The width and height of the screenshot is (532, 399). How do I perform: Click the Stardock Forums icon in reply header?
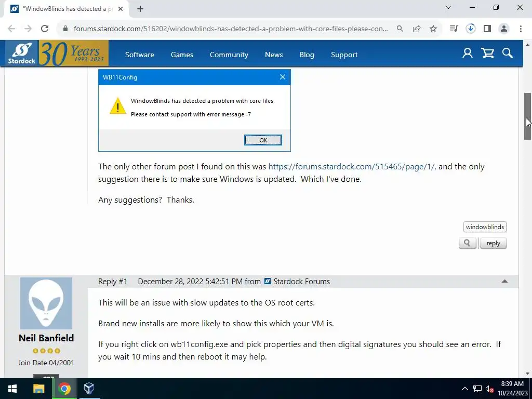tap(268, 281)
